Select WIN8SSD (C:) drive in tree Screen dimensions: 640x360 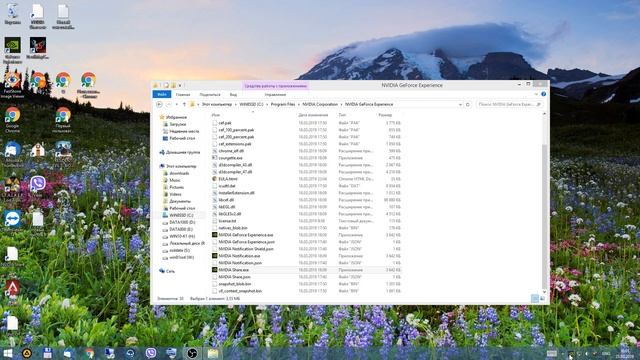pos(181,215)
